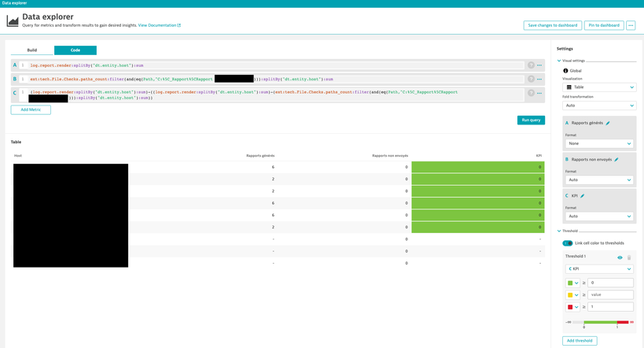Open the threshold metric C KPI dropdown
The image size is (644, 348).
point(599,269)
